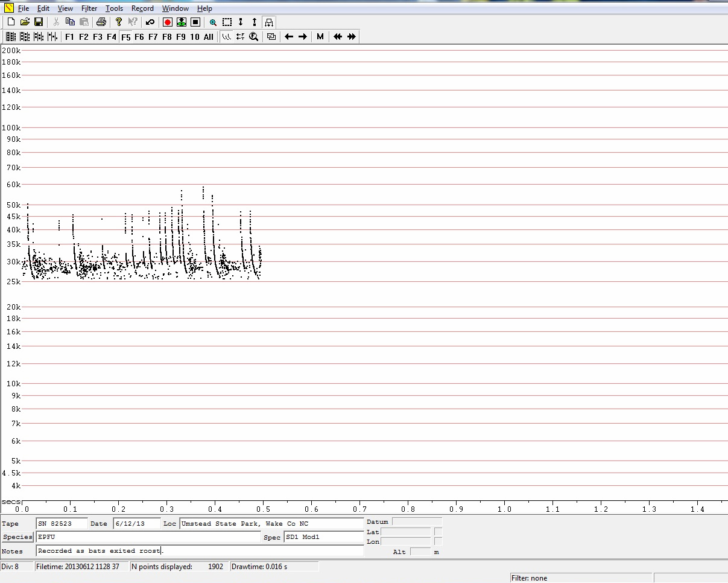The image size is (728, 583).
Task: Click the All time scale button
Action: click(208, 37)
